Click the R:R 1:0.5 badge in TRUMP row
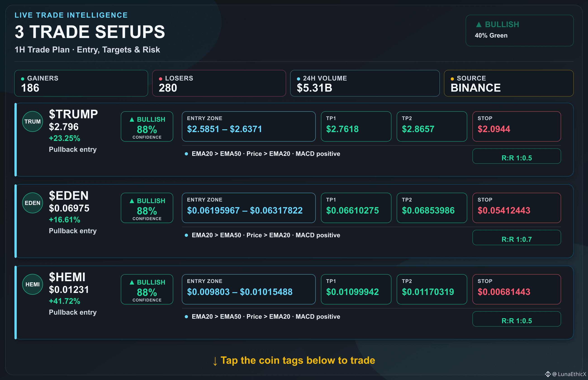Viewport: 588px width, 380px height. (x=517, y=156)
